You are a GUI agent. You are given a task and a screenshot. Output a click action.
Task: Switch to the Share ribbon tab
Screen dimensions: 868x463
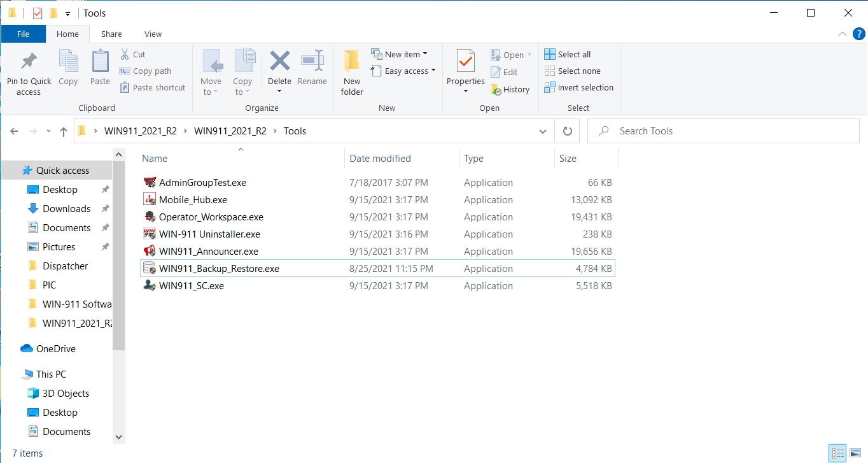point(111,34)
